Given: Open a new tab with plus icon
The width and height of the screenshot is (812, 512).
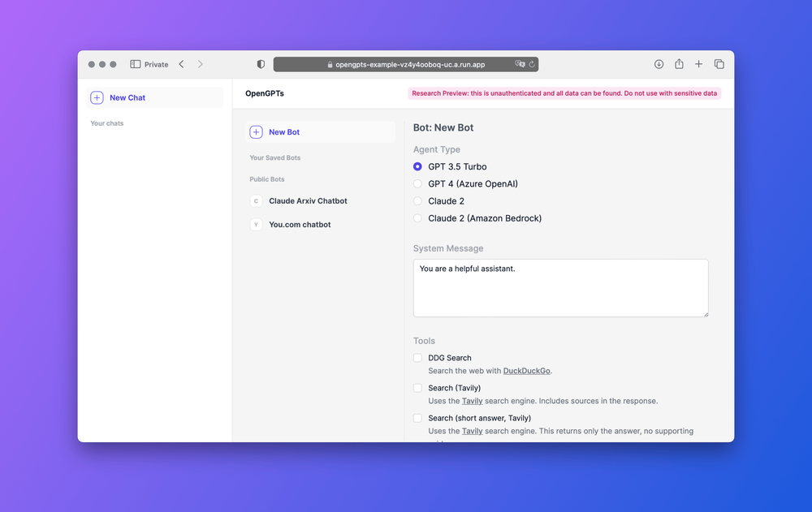Looking at the screenshot, I should pyautogui.click(x=698, y=64).
